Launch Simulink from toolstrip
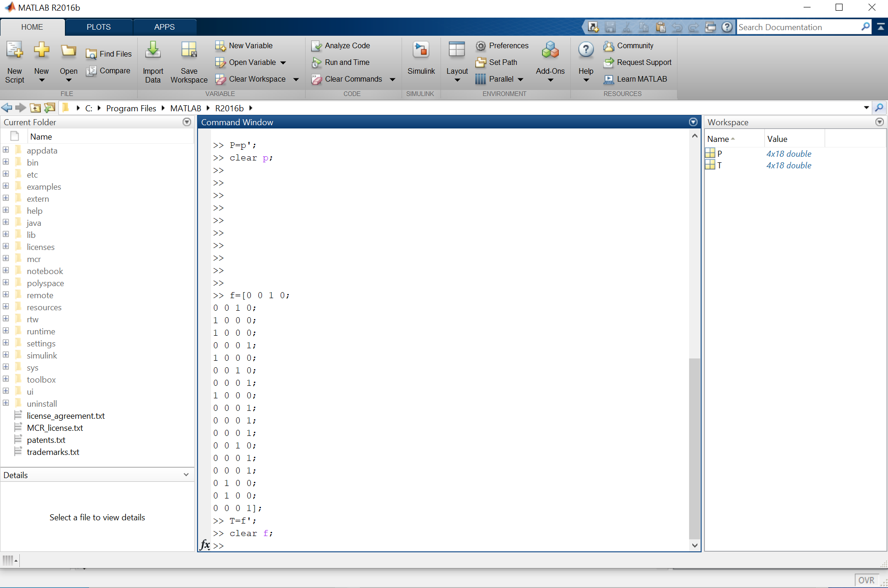This screenshot has height=588, width=888. 421,58
